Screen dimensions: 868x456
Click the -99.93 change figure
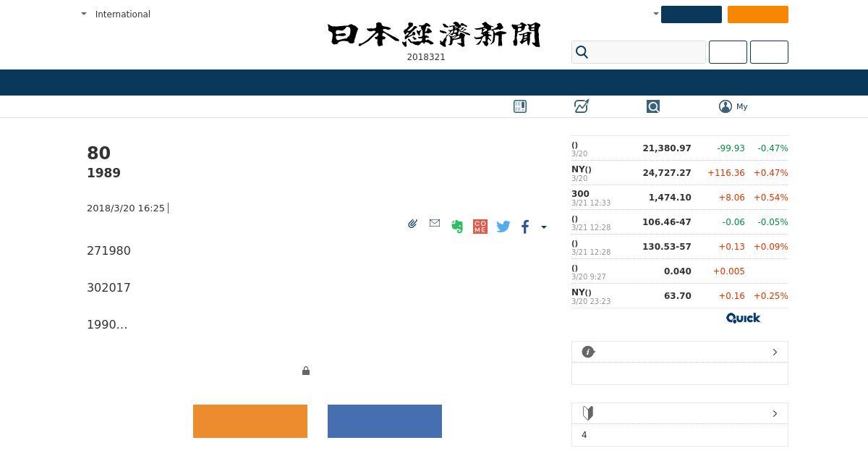click(731, 148)
